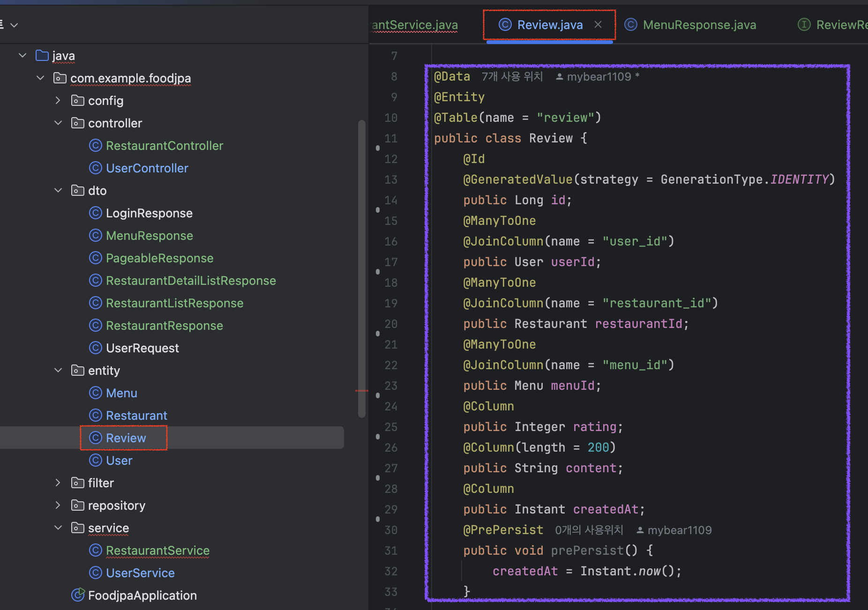
Task: Switch to the antService.java tab
Action: 415,25
